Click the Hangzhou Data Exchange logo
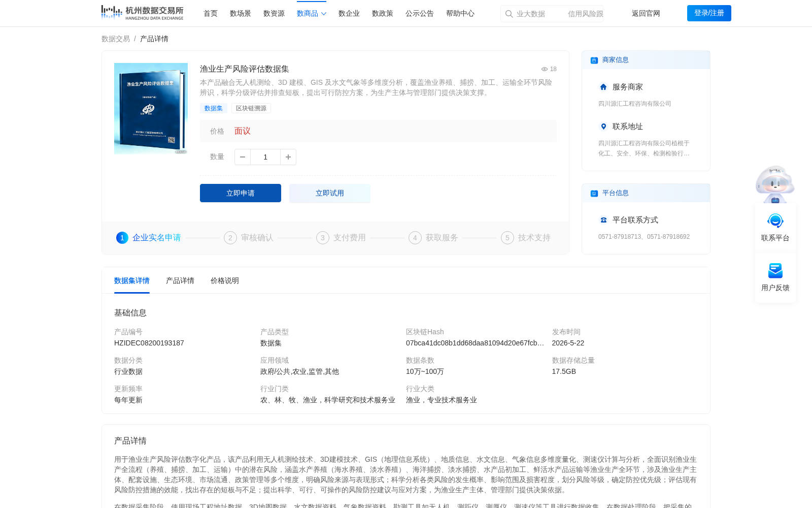Image resolution: width=812 pixels, height=508 pixels. [142, 13]
